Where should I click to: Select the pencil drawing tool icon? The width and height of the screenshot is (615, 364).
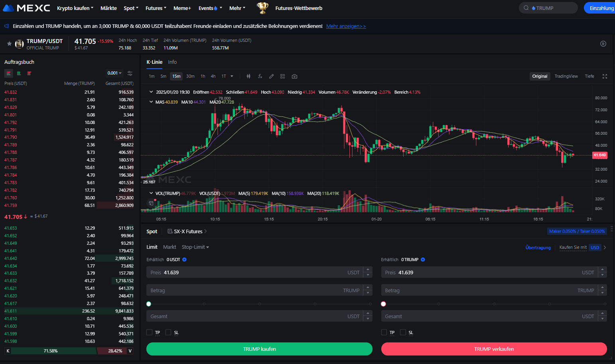(271, 76)
